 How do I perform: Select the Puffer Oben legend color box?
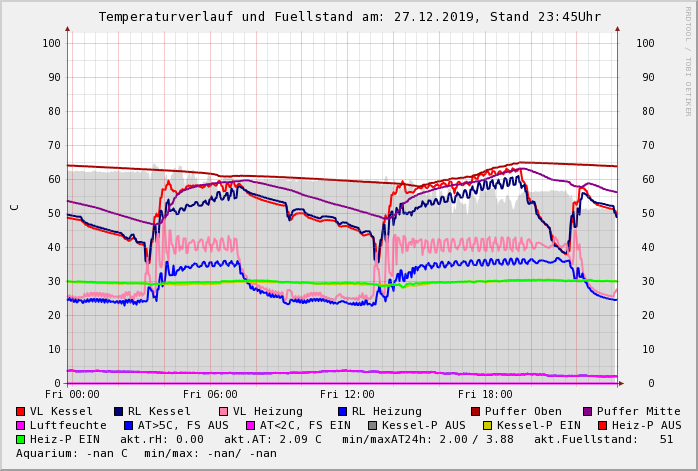(476, 411)
